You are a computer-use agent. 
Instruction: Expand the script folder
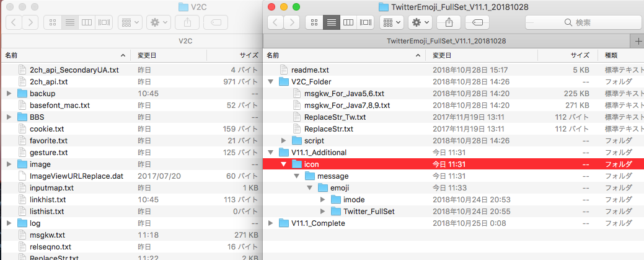click(x=284, y=141)
